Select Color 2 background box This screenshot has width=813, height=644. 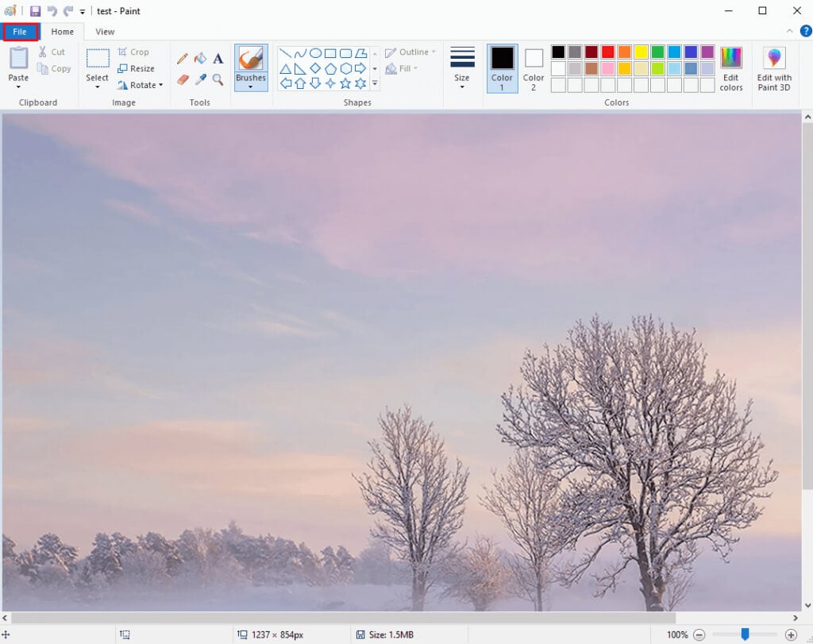pos(534,67)
